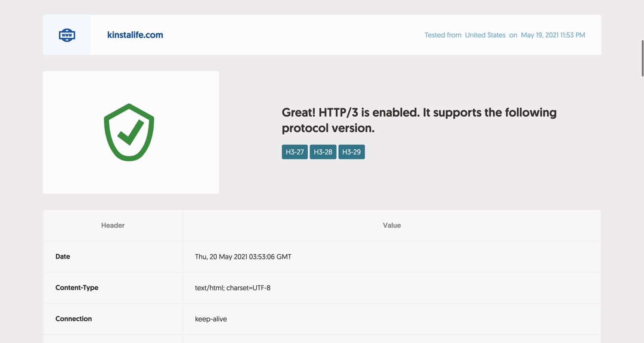The height and width of the screenshot is (343, 644).
Task: Open the kinstalife.com domain link
Action: (135, 35)
